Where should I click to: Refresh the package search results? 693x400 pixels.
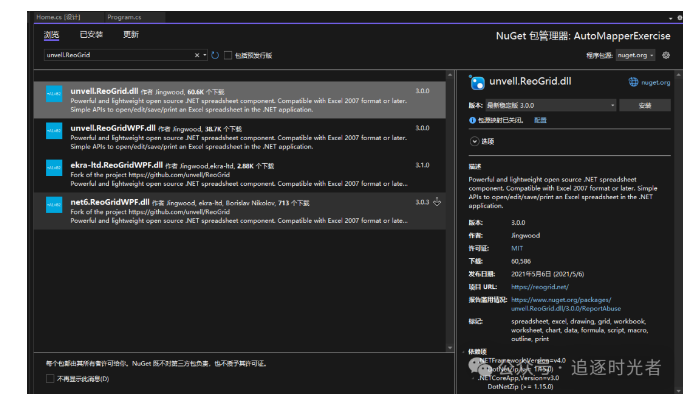point(215,55)
